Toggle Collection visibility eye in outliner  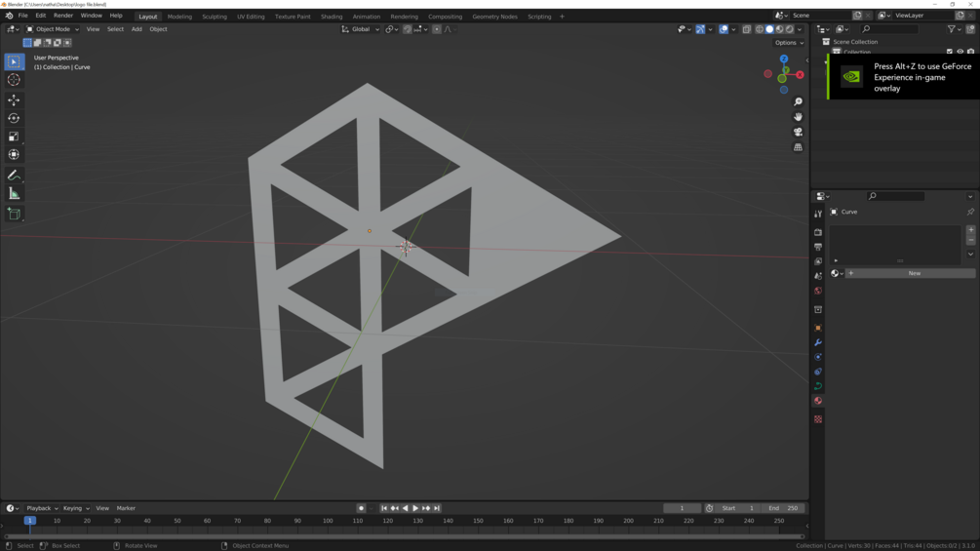960,52
